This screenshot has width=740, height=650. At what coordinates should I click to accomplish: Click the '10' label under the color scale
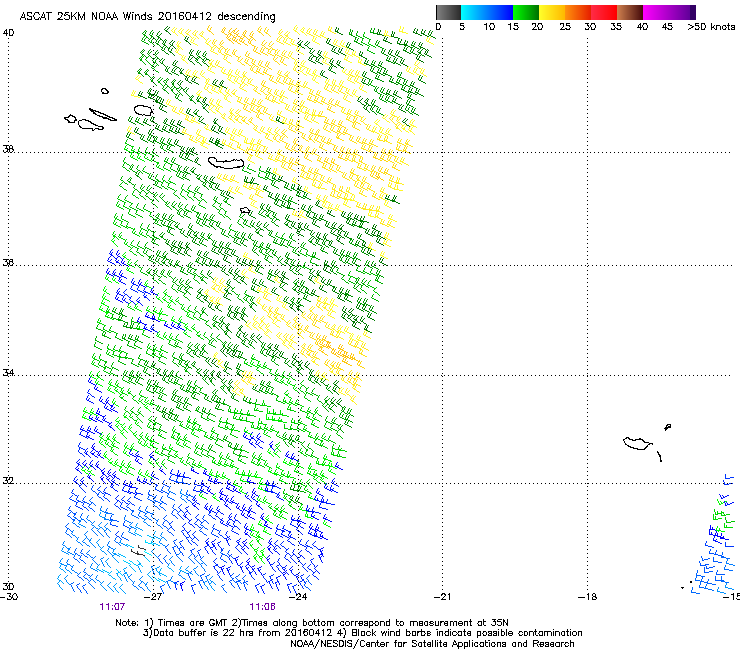pos(489,26)
